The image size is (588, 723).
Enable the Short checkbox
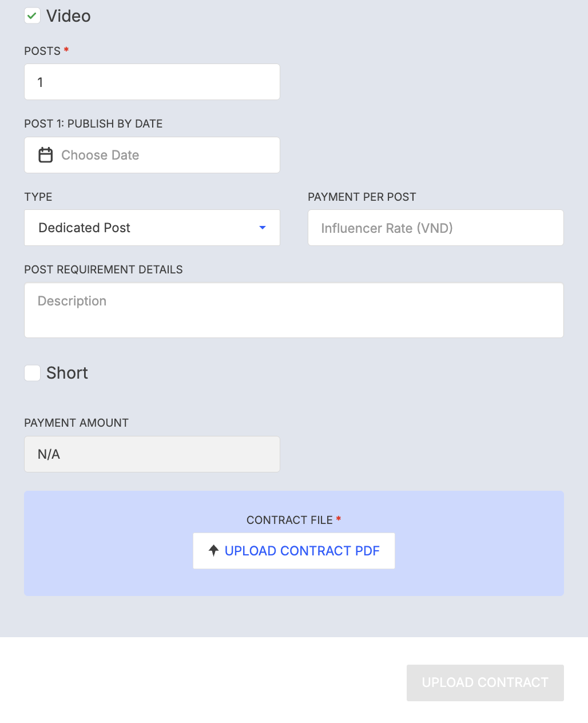pos(32,373)
